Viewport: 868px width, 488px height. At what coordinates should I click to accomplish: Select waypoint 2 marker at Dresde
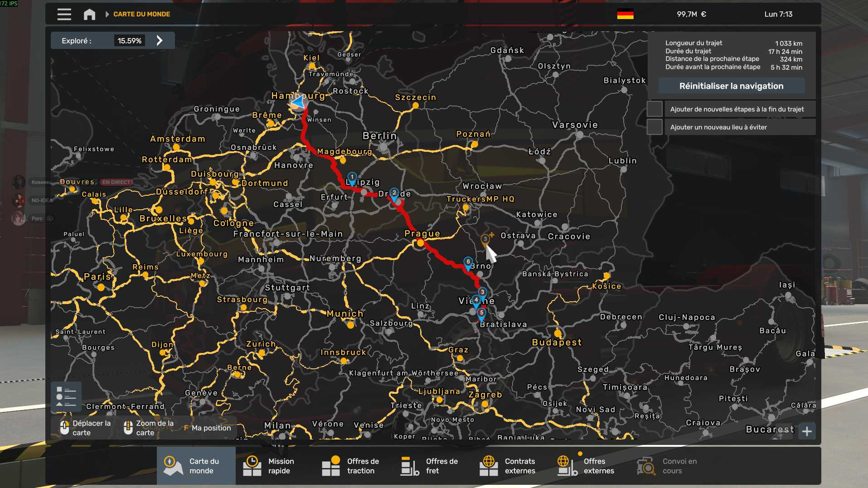[394, 194]
